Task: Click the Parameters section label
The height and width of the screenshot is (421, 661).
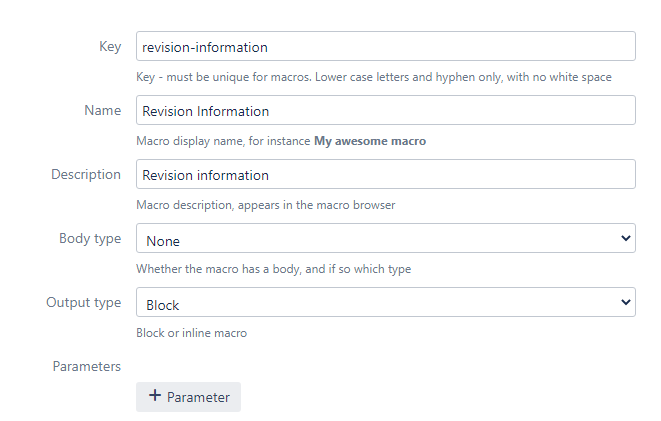Action: pos(87,366)
